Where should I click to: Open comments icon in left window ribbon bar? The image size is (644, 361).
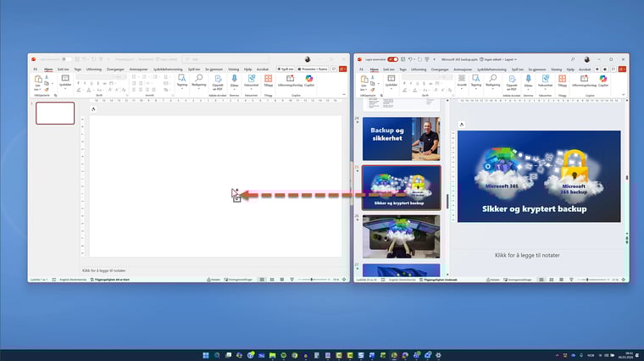334,69
